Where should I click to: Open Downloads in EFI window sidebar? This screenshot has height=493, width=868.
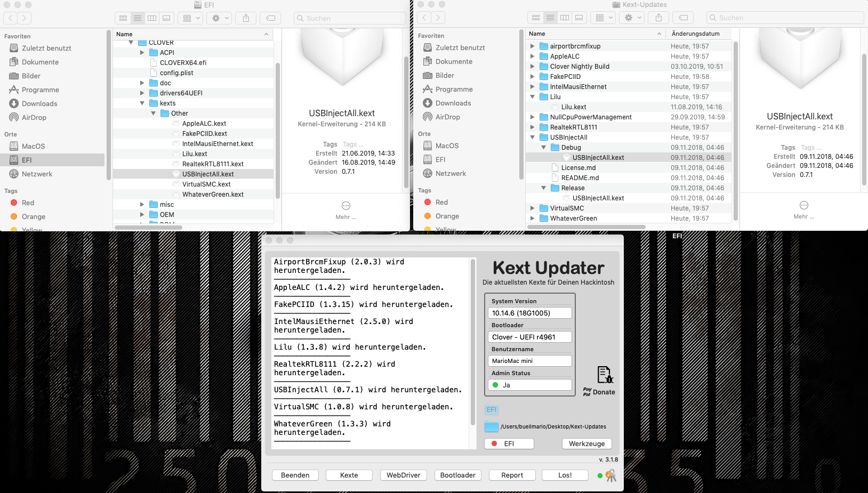coord(39,103)
